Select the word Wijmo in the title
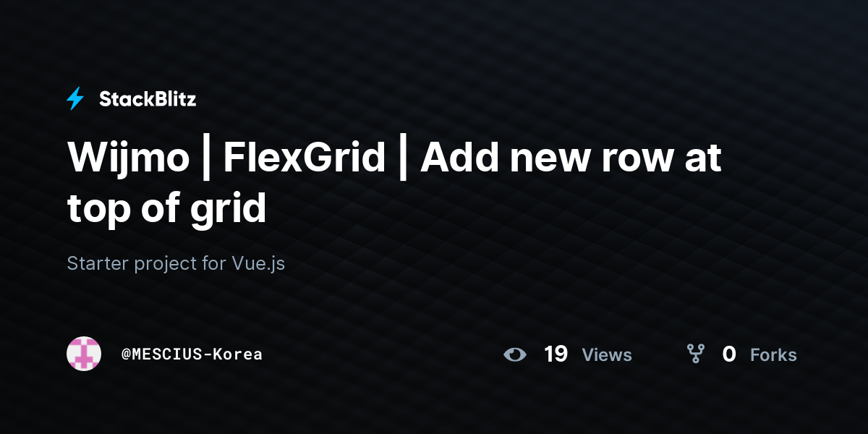Screen dimensions: 868x434 pyautogui.click(x=128, y=158)
